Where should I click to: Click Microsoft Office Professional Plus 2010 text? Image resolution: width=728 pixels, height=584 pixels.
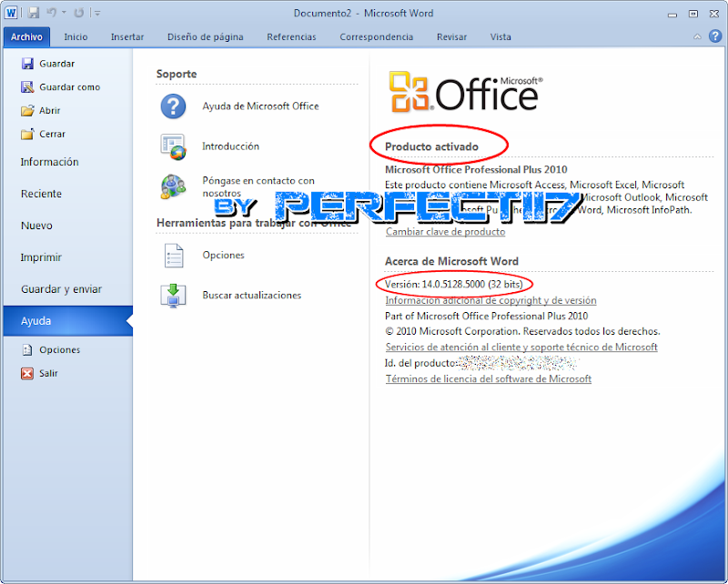(476, 169)
